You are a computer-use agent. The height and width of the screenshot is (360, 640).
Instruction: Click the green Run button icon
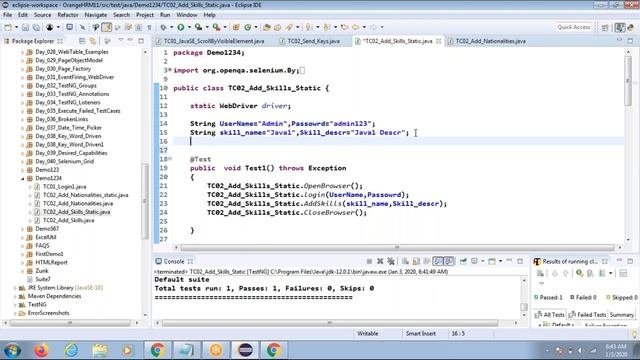(180, 27)
